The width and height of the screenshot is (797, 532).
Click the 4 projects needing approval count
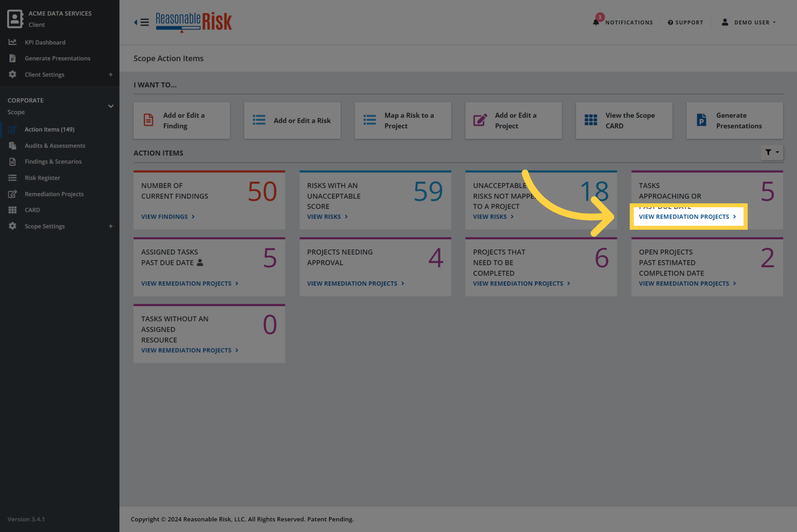436,259
